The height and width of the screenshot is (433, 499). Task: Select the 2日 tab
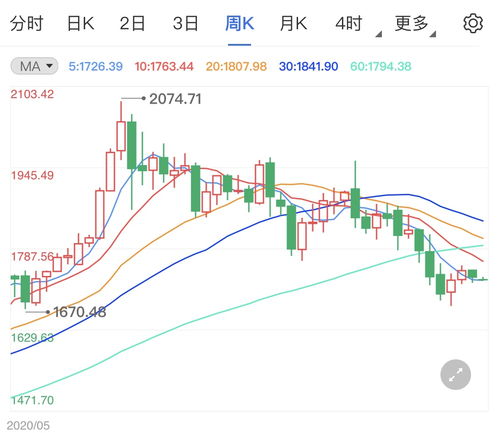132,24
